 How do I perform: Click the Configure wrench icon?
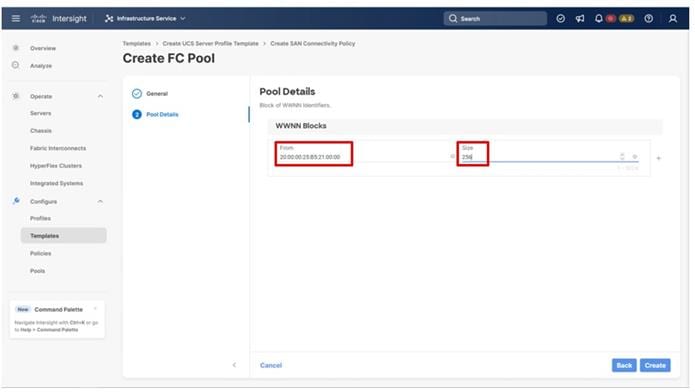pos(16,201)
